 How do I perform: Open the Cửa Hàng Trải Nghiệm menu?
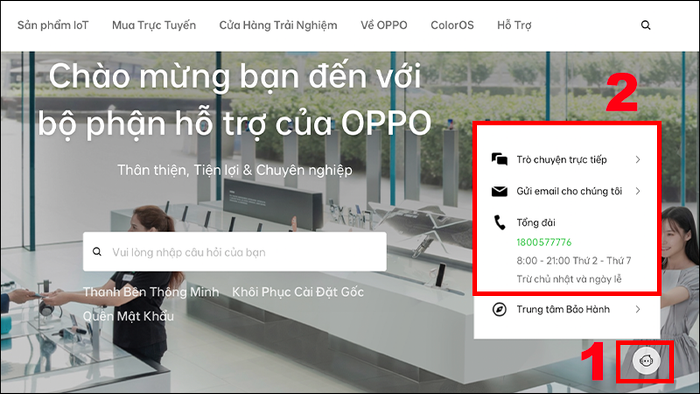(x=278, y=25)
